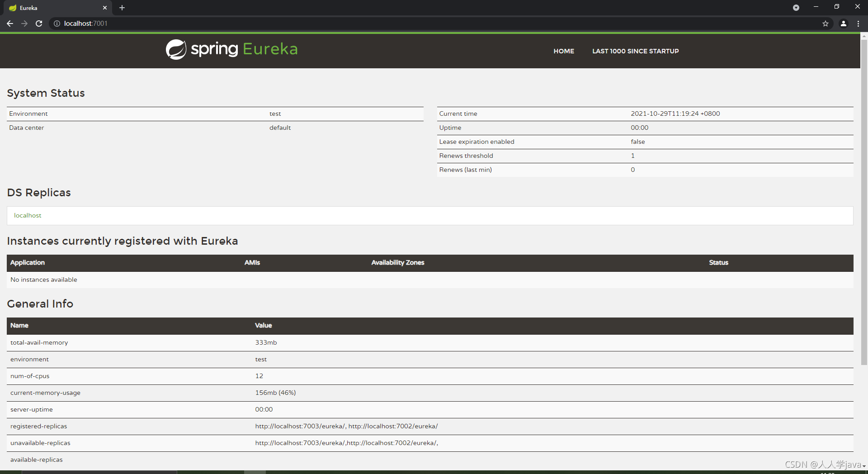Click 'No instances available' row
This screenshot has width=868, height=474.
(x=430, y=280)
